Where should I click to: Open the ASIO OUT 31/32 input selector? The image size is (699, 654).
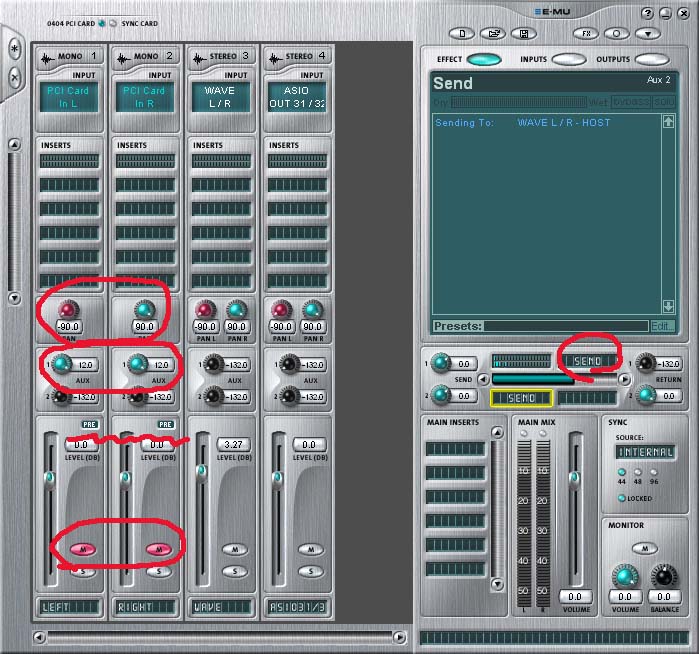[296, 96]
